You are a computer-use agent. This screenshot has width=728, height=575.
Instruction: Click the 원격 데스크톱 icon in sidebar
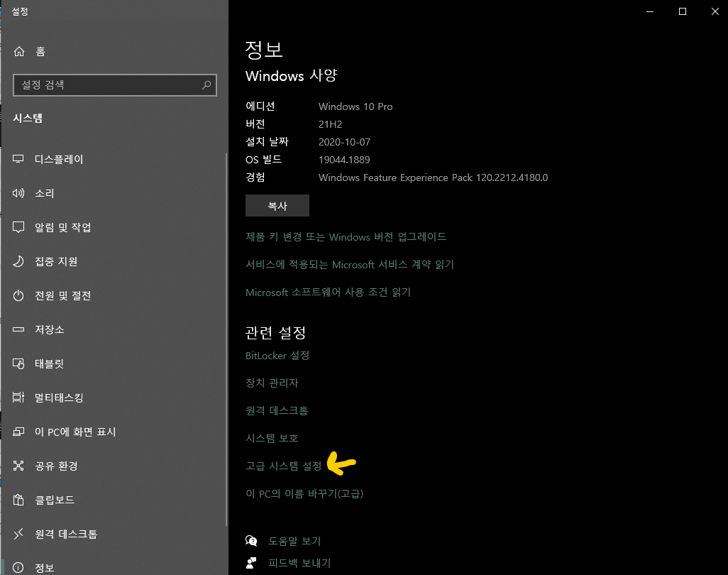pos(18,534)
